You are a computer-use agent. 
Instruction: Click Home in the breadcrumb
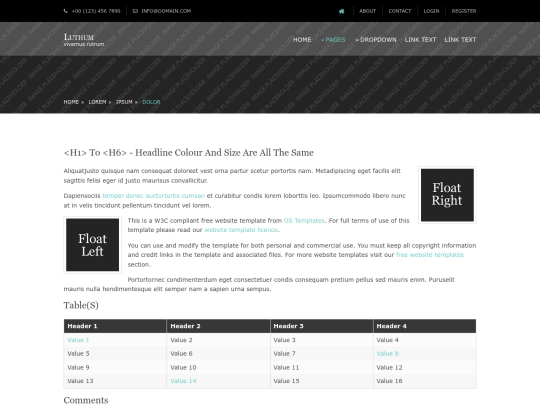pos(71,102)
